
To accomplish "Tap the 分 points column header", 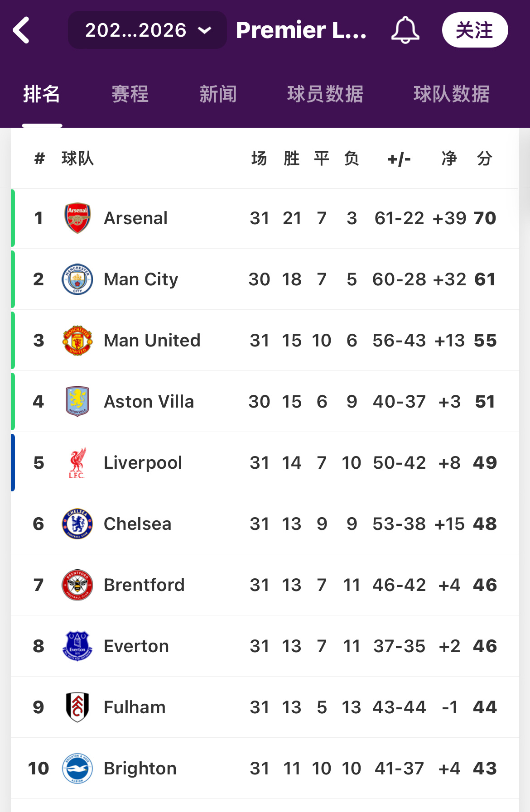I will 484,159.
